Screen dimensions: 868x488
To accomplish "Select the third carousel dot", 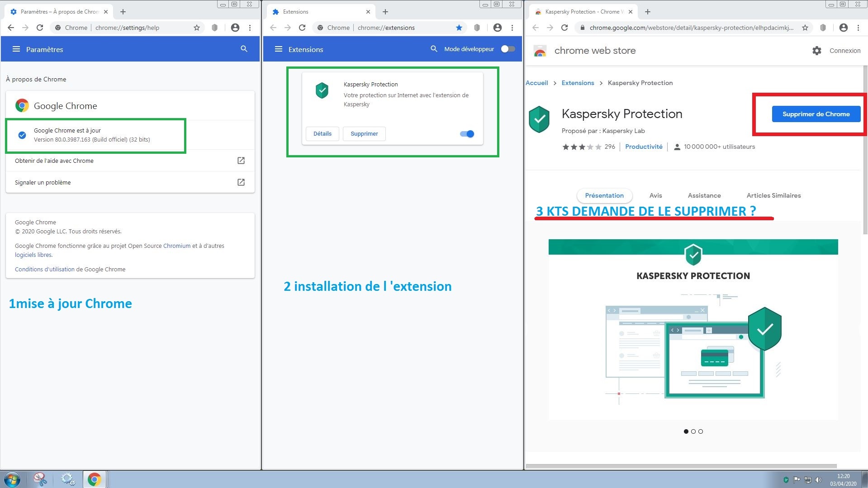I will pos(701,431).
